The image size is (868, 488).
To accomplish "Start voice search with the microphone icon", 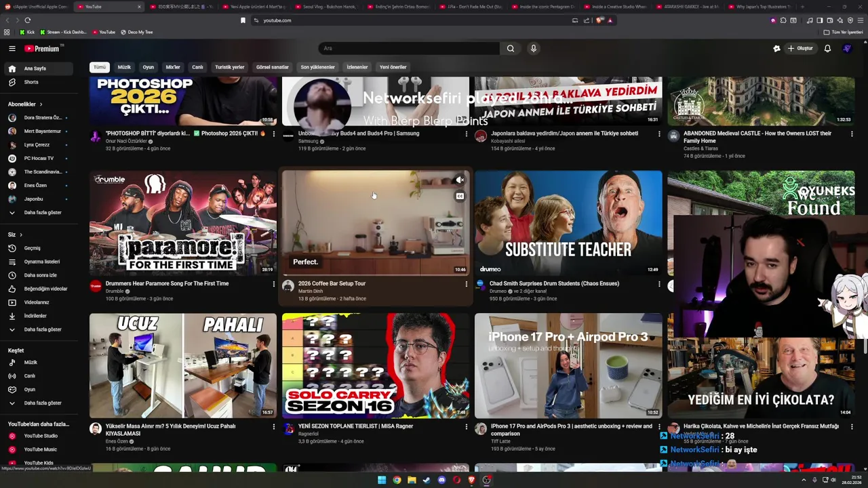I will pyautogui.click(x=534, y=48).
